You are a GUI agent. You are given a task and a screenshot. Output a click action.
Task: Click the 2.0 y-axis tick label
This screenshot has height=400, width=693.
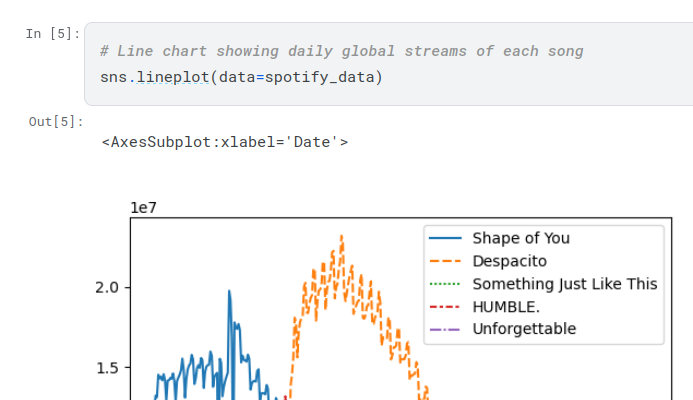(x=107, y=288)
